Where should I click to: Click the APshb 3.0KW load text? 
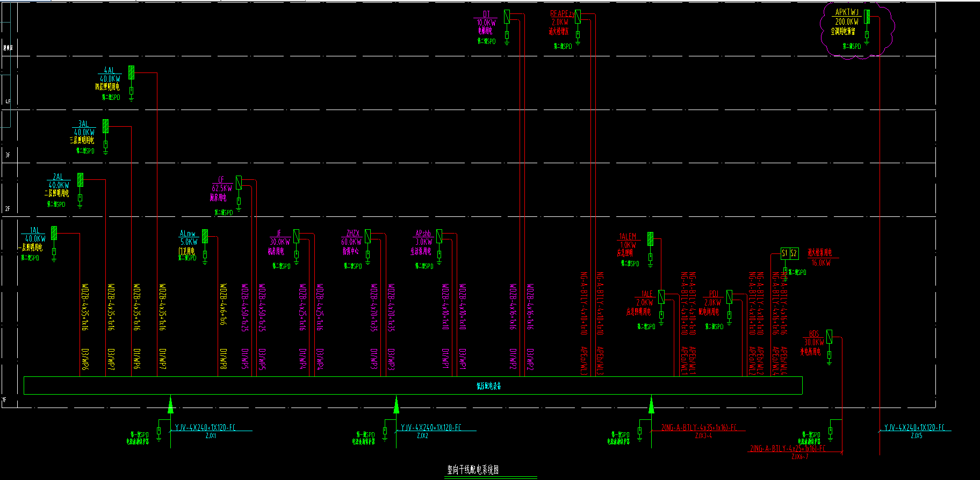point(423,242)
